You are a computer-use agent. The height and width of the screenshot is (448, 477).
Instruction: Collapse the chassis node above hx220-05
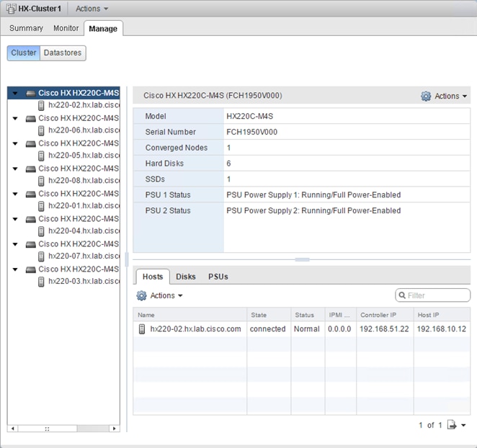(15, 143)
